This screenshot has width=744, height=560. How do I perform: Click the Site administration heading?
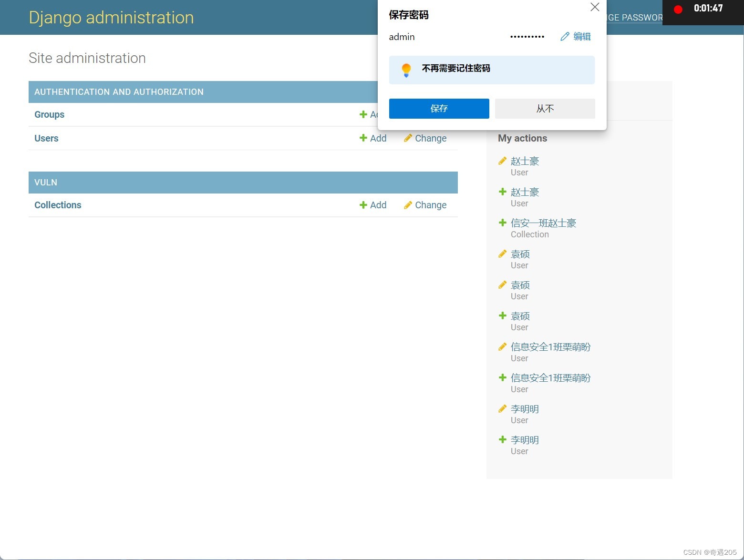[87, 58]
